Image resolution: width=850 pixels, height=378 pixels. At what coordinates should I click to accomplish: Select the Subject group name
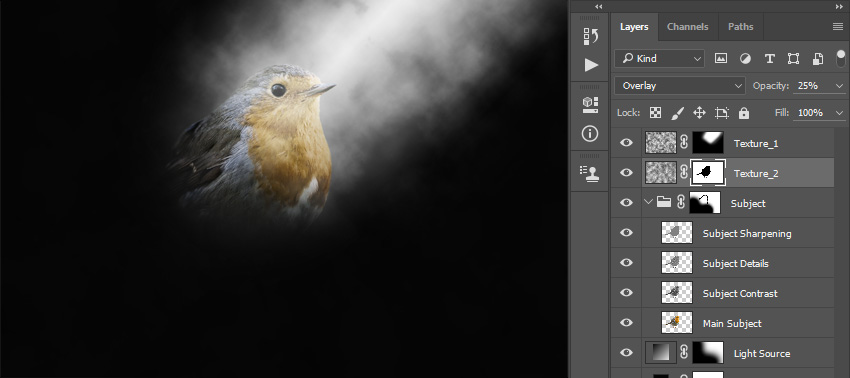pyautogui.click(x=748, y=204)
